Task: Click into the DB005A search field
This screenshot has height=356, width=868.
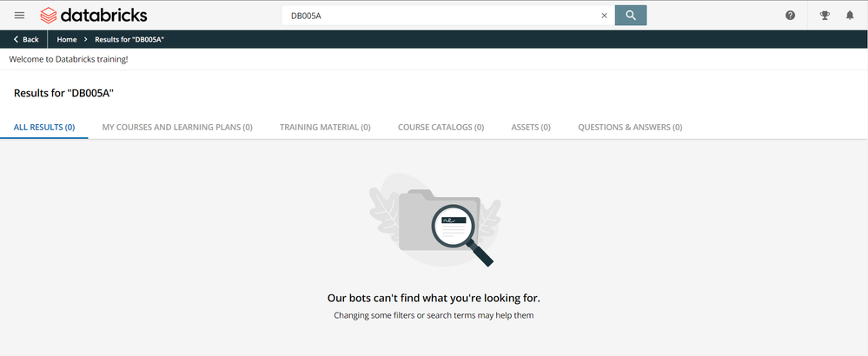Action: [439, 16]
